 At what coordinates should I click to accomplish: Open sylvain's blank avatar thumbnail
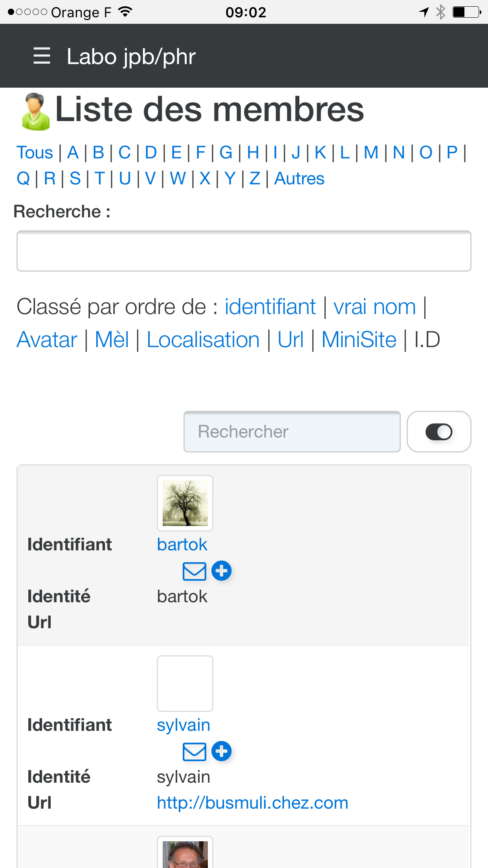click(x=185, y=684)
